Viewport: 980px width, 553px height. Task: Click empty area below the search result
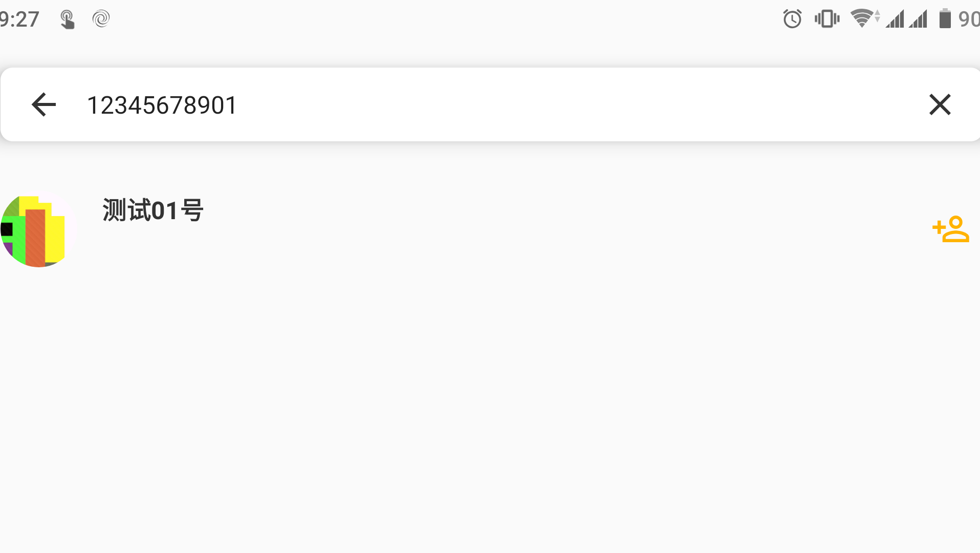(490, 410)
